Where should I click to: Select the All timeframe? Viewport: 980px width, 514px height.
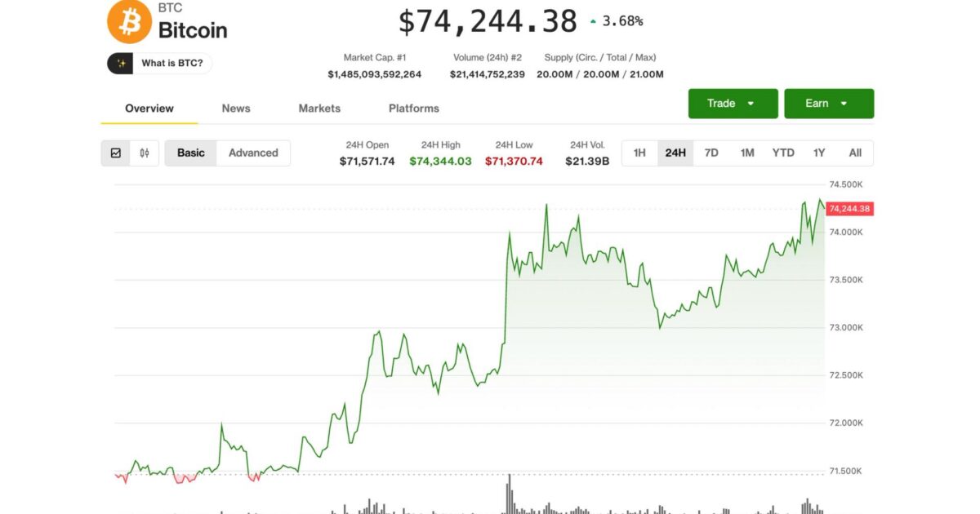854,153
